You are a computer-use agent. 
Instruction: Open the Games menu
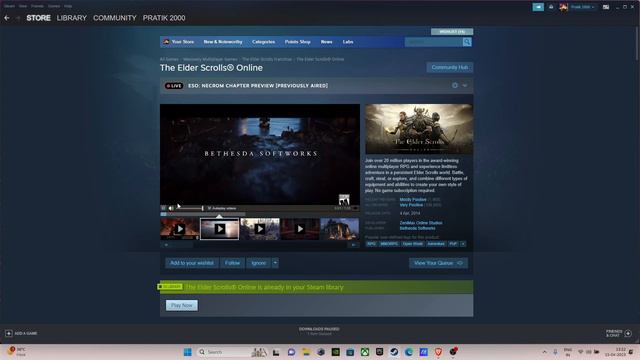(54, 6)
